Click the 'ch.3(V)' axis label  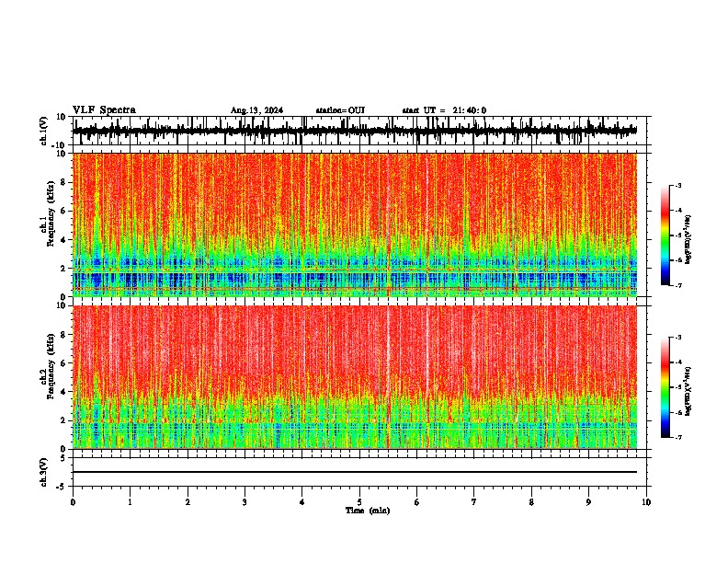[44, 472]
